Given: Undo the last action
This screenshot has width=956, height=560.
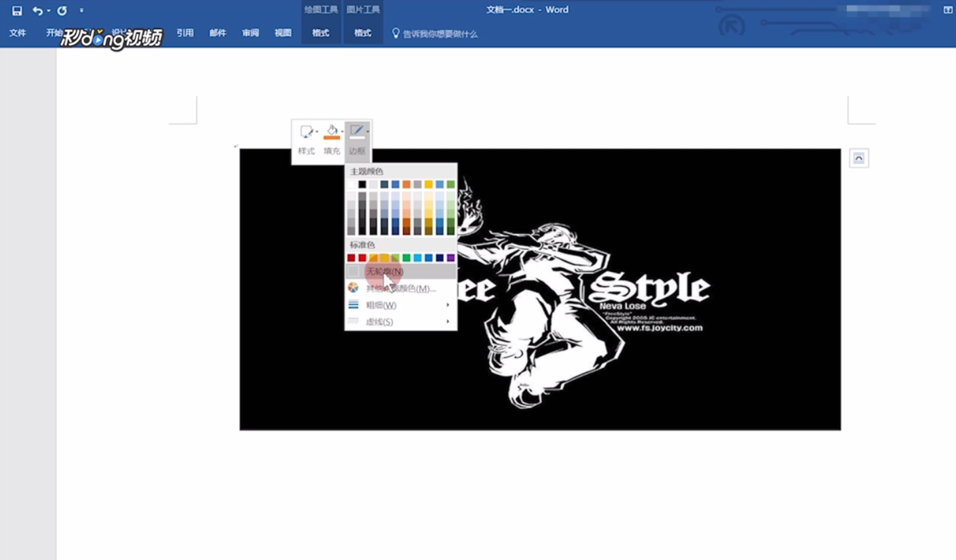Looking at the screenshot, I should pos(37,11).
